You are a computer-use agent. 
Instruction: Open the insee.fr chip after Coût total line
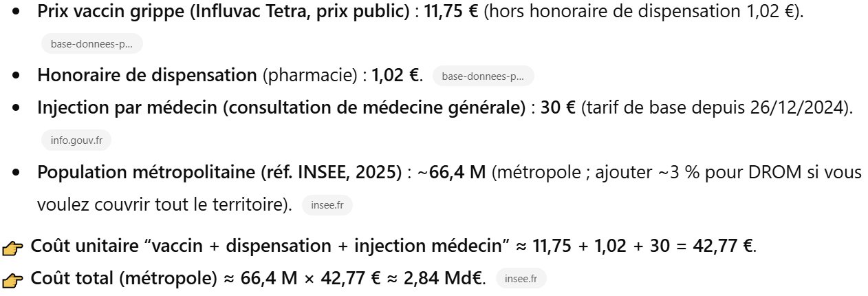click(521, 279)
